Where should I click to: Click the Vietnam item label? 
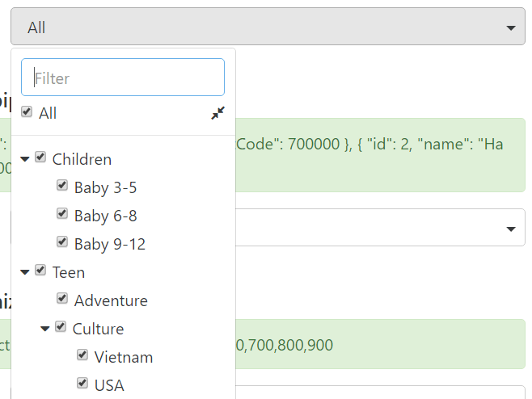click(x=123, y=357)
